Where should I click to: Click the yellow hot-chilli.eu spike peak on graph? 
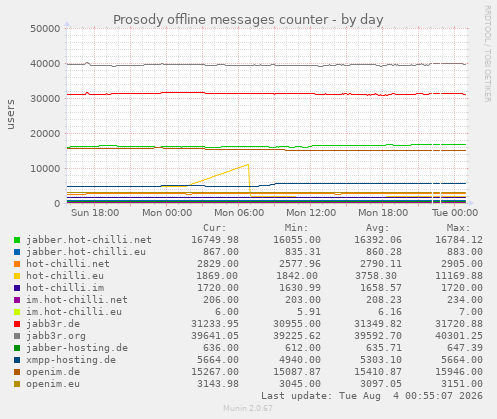(248, 165)
